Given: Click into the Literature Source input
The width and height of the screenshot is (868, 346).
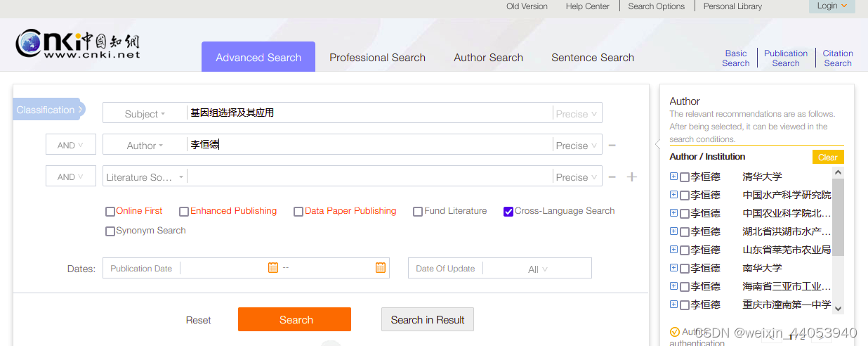Looking at the screenshot, I should [x=369, y=177].
